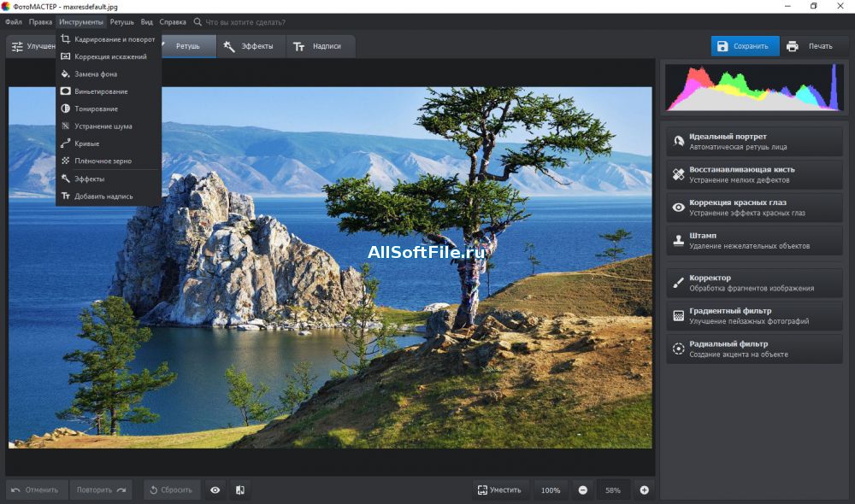Collapse the Инструменты menu
The image size is (855, 504).
(x=80, y=22)
